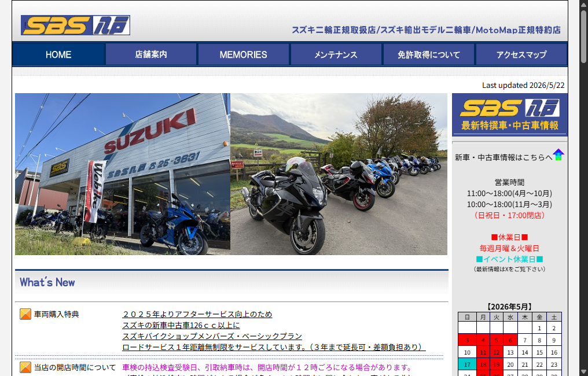This screenshot has height=376, width=588.
Task: Click the Suzuki shop storefront photo
Action: click(123, 174)
